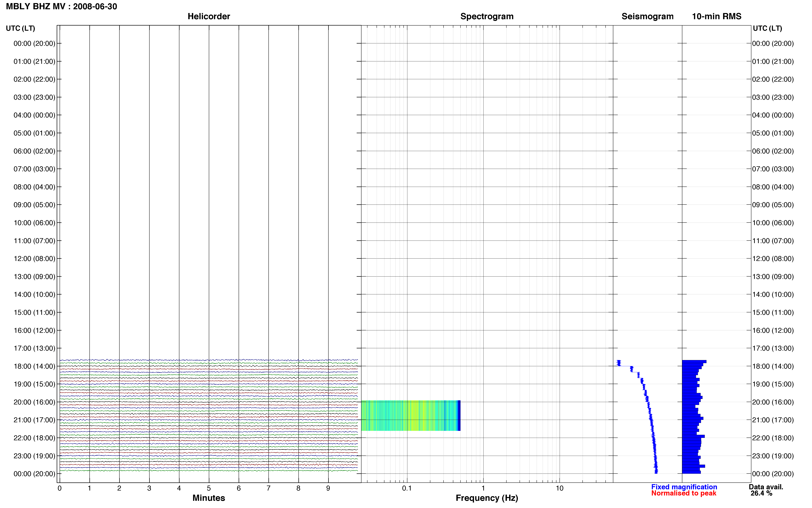Click the right '10:00 (06:00)' time label
The image size is (812, 508).
coord(773,223)
